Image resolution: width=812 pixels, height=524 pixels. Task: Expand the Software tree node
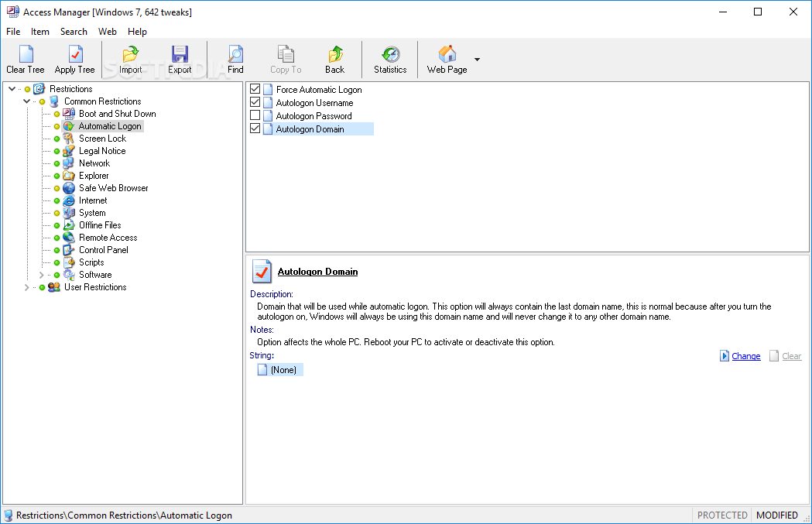tap(41, 274)
